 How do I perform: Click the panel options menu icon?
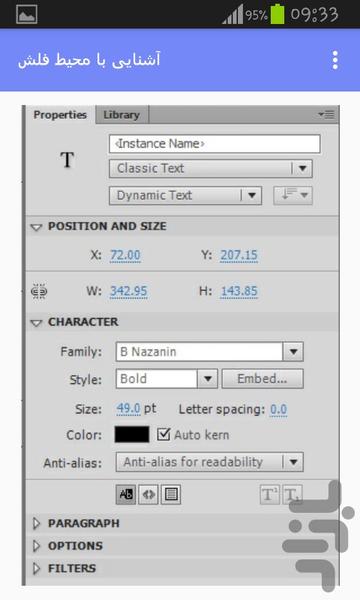pos(326,114)
